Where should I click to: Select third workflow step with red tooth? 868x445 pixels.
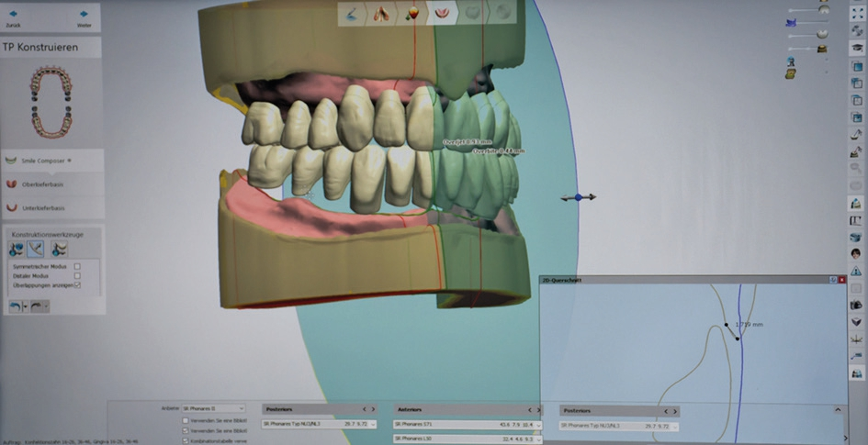[411, 13]
